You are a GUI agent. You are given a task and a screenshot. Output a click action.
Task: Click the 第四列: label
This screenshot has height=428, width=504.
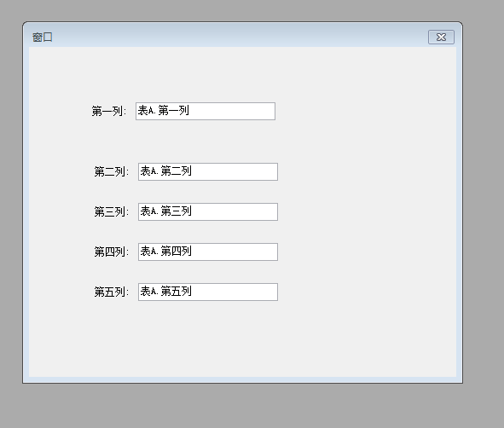112,252
